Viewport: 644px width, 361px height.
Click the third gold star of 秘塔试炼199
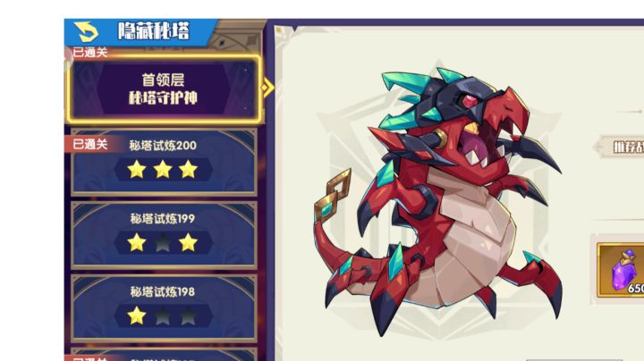click(x=189, y=243)
